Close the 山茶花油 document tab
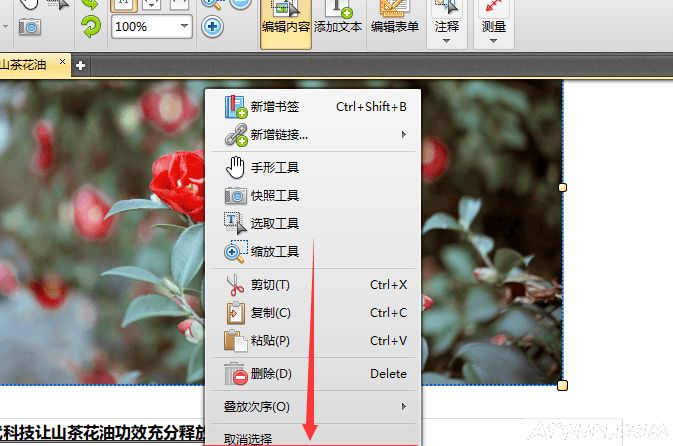Image resolution: width=673 pixels, height=446 pixels. click(62, 62)
